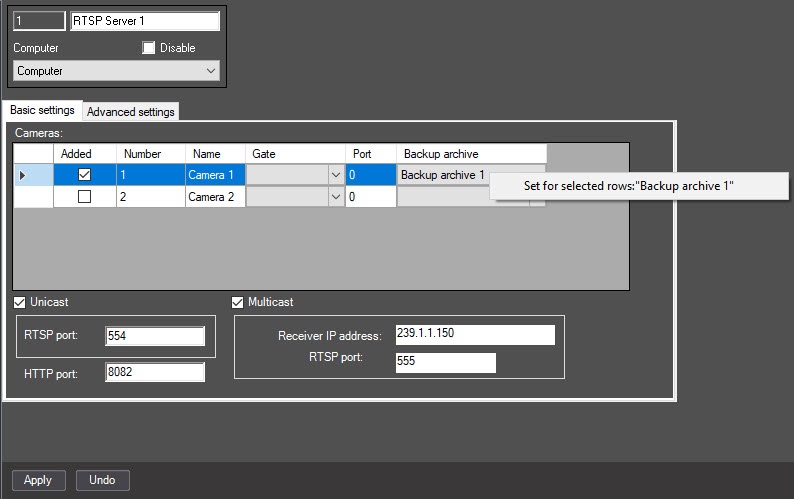Toggle the Disable checkbox
This screenshot has height=499, width=794.
(x=148, y=48)
